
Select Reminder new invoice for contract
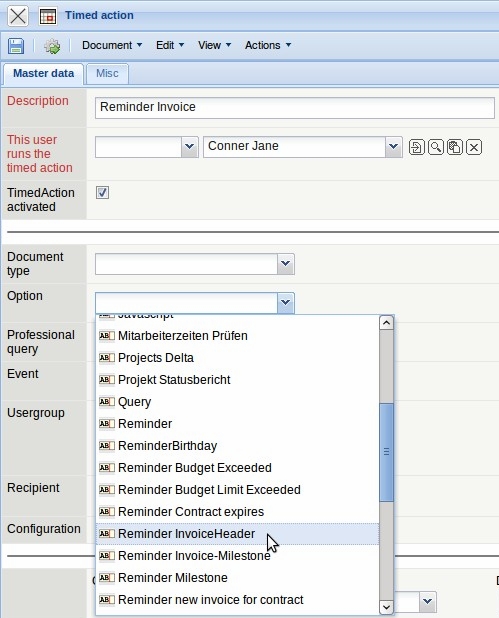click(237, 600)
